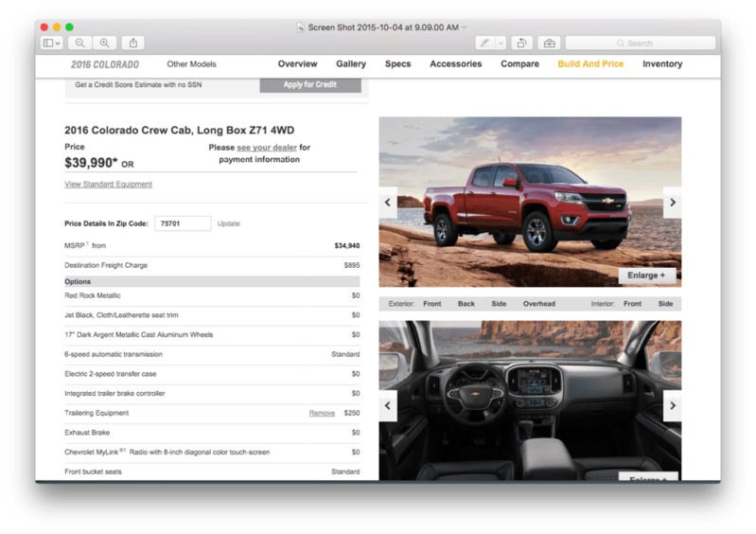The width and height of the screenshot is (756, 534).
Task: Click the zip code input field
Action: (183, 223)
